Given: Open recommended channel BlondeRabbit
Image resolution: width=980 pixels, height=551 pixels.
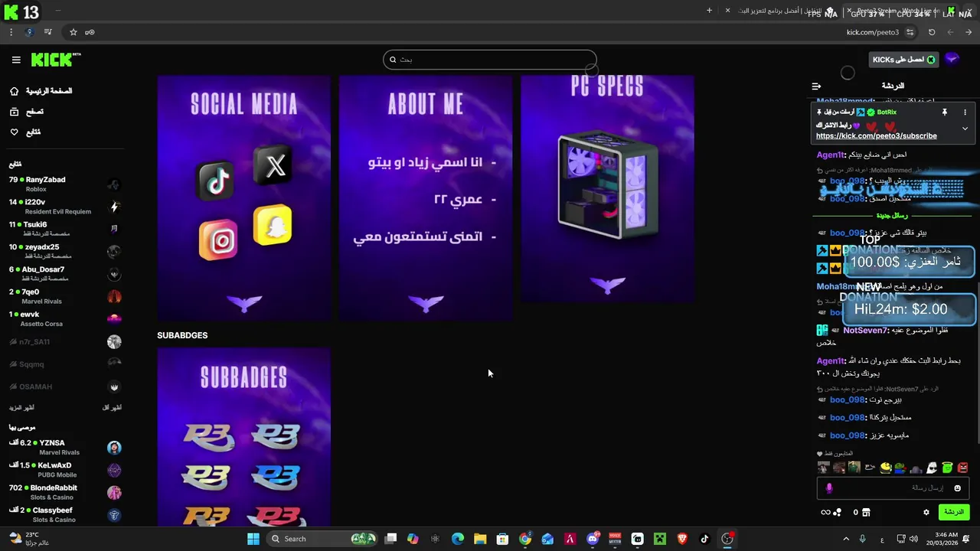Looking at the screenshot, I should [64, 492].
